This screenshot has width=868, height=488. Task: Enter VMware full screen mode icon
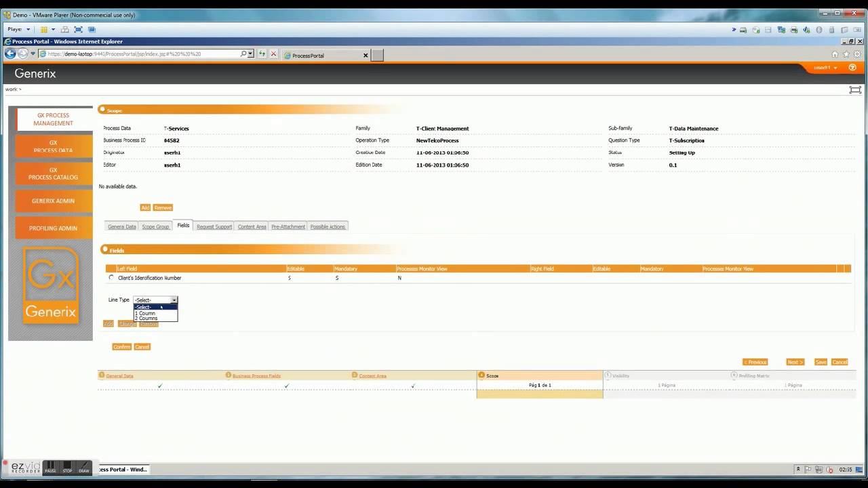(78, 30)
